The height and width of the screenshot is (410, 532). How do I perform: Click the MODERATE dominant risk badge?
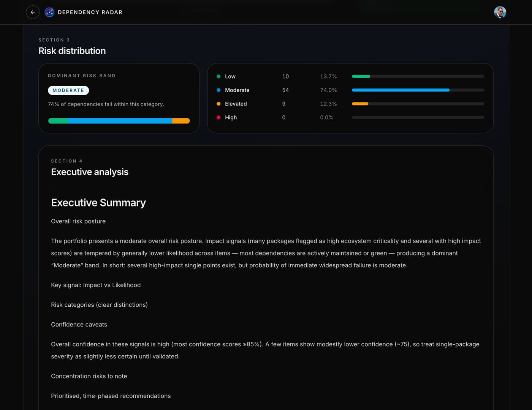(x=68, y=90)
